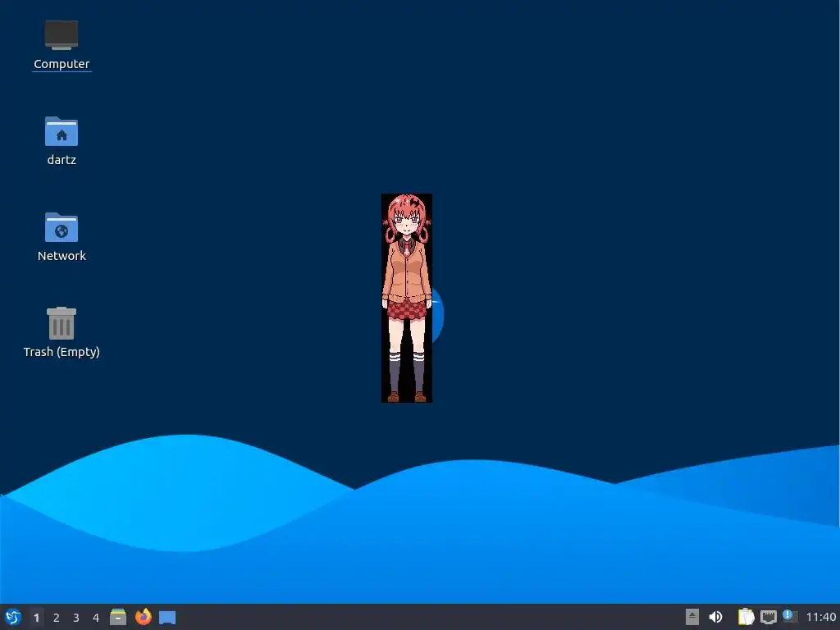Image resolution: width=840 pixels, height=630 pixels.
Task: Select the Trash (Empty) icon
Action: (61, 323)
